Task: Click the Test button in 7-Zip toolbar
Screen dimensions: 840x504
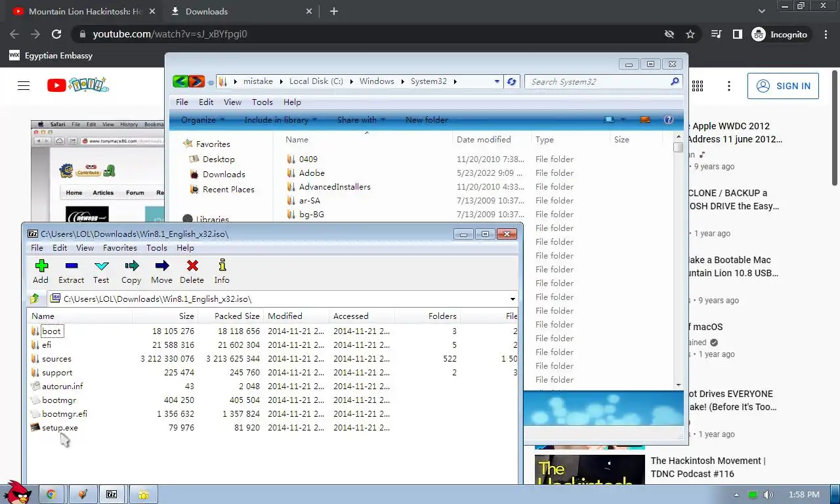Action: click(101, 272)
